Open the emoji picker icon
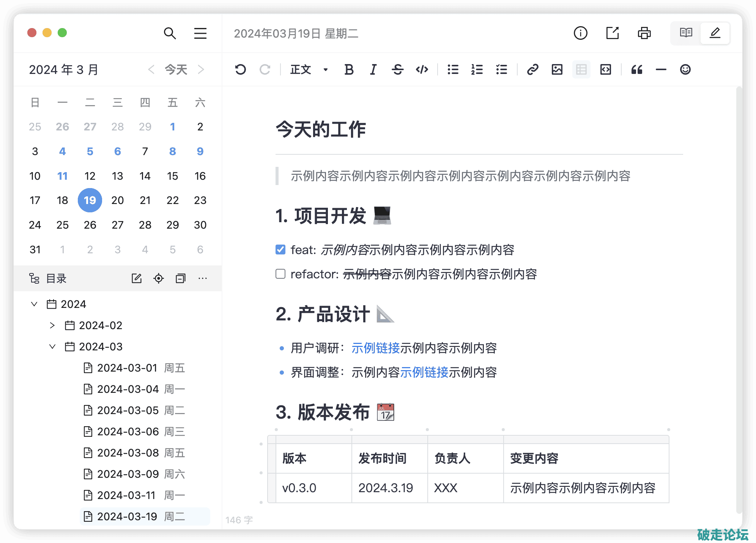 click(685, 69)
